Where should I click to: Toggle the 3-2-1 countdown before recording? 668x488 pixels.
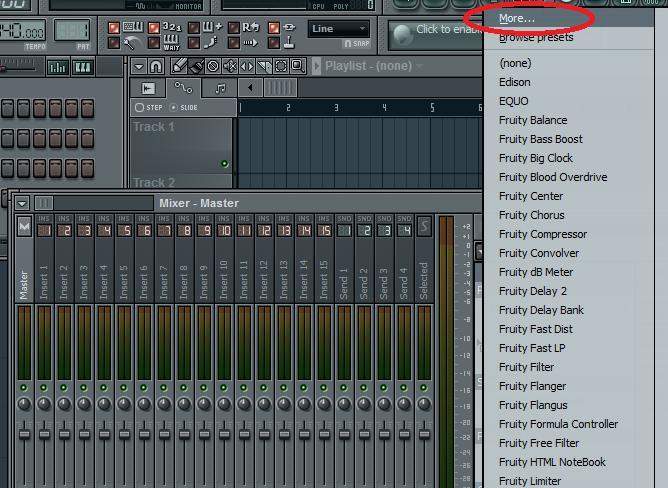pos(171,26)
